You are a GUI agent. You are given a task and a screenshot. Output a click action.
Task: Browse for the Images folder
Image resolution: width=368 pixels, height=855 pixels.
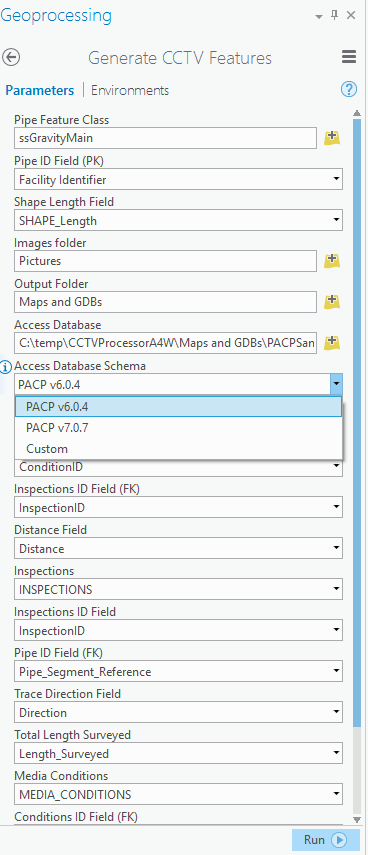tap(332, 261)
